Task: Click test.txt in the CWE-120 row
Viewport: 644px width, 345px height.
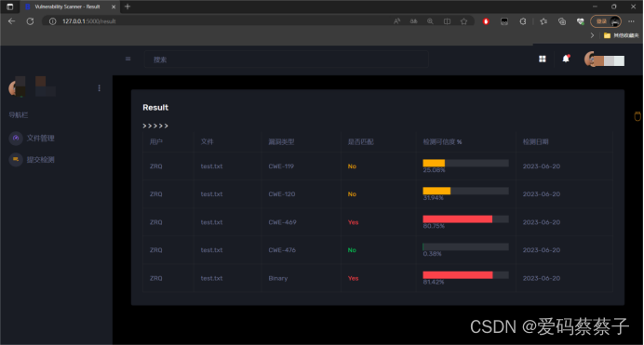Action: [x=211, y=194]
